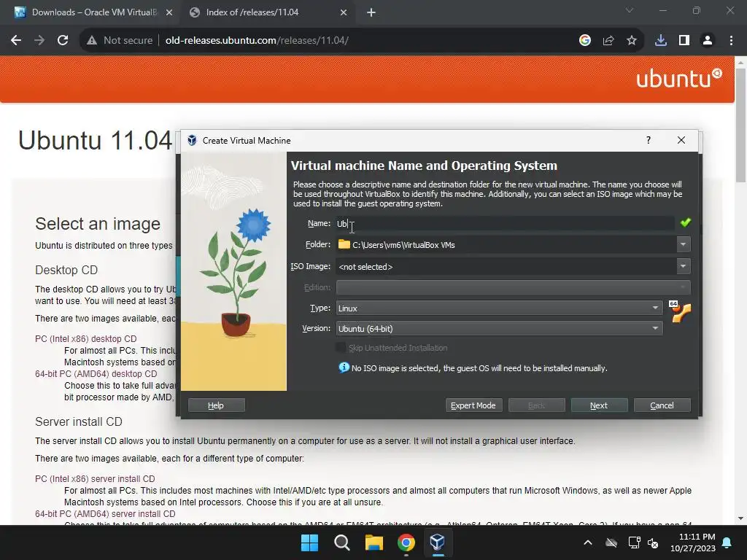
Task: Close the Index of /releases/11.04 tab
Action: click(x=344, y=12)
